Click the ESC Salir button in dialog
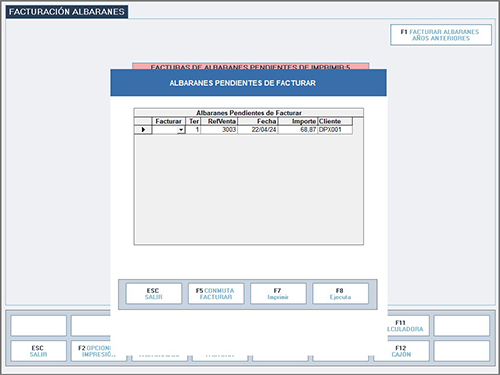The height and width of the screenshot is (375, 500). 154,294
